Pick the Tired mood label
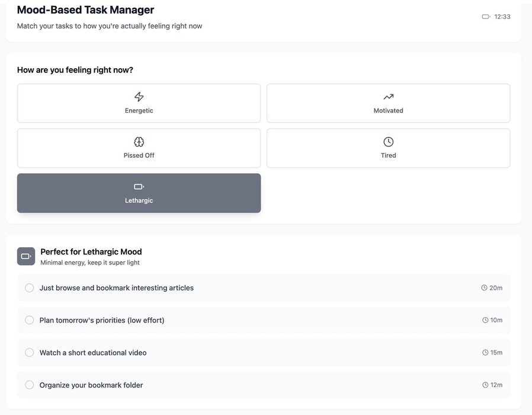This screenshot has width=532, height=415. pos(388,155)
